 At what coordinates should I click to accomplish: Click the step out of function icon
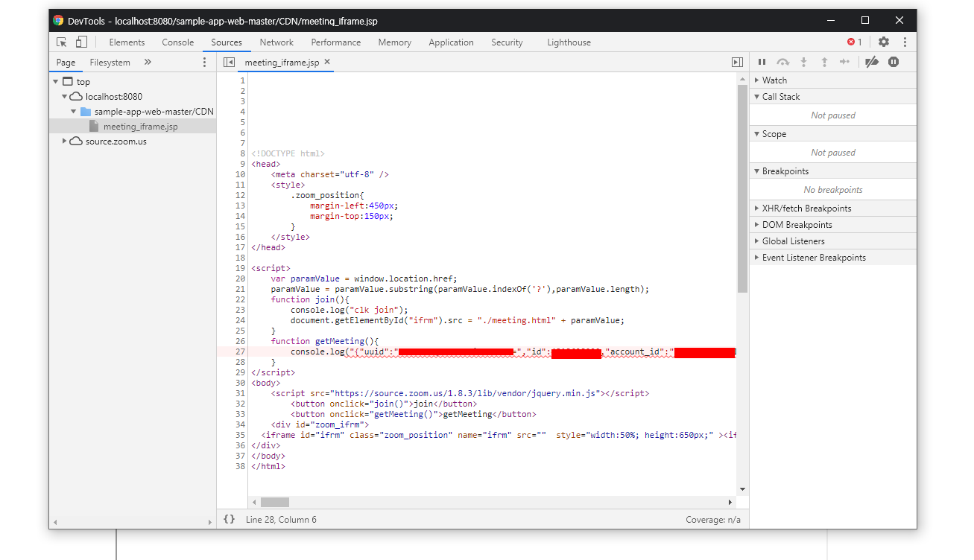[824, 62]
